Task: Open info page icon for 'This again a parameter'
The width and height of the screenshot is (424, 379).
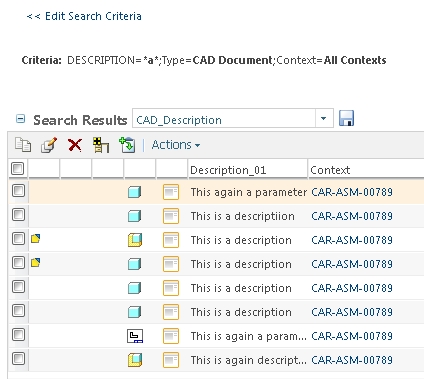Action: coord(171,192)
